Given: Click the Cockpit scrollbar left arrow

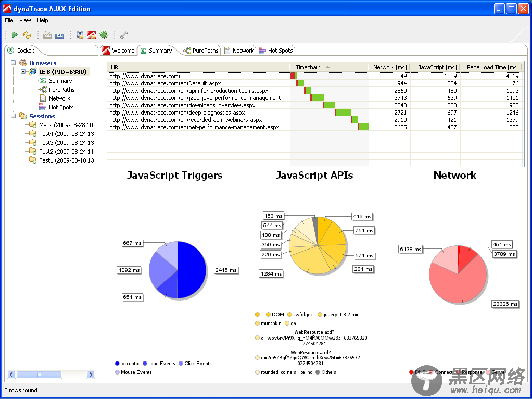Looking at the screenshot, I should (11, 375).
